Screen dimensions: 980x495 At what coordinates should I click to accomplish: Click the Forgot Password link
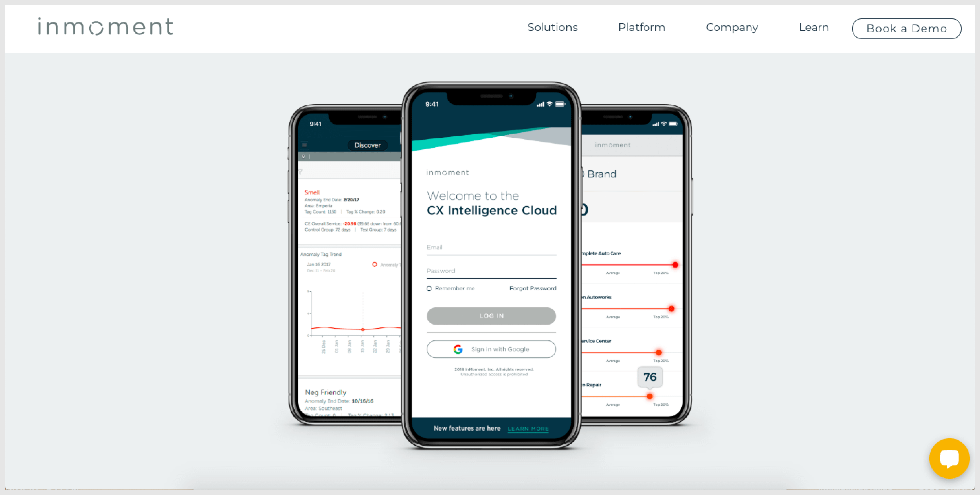[533, 289]
